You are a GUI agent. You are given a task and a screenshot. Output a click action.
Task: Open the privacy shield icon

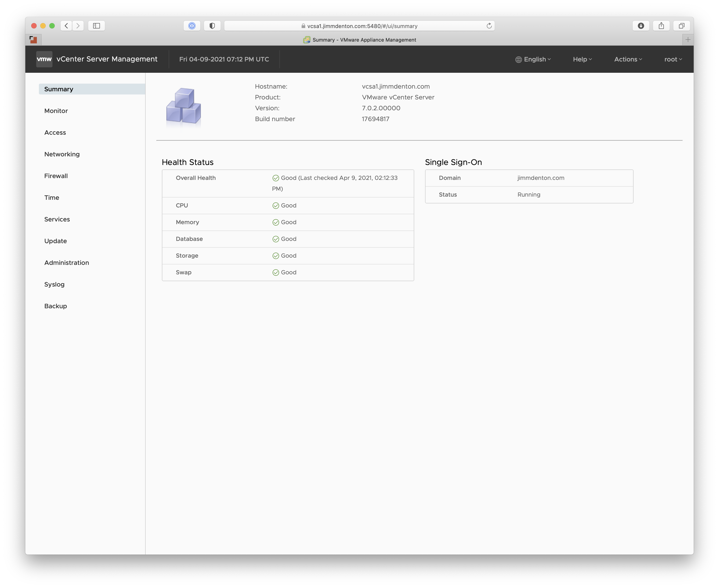212,26
